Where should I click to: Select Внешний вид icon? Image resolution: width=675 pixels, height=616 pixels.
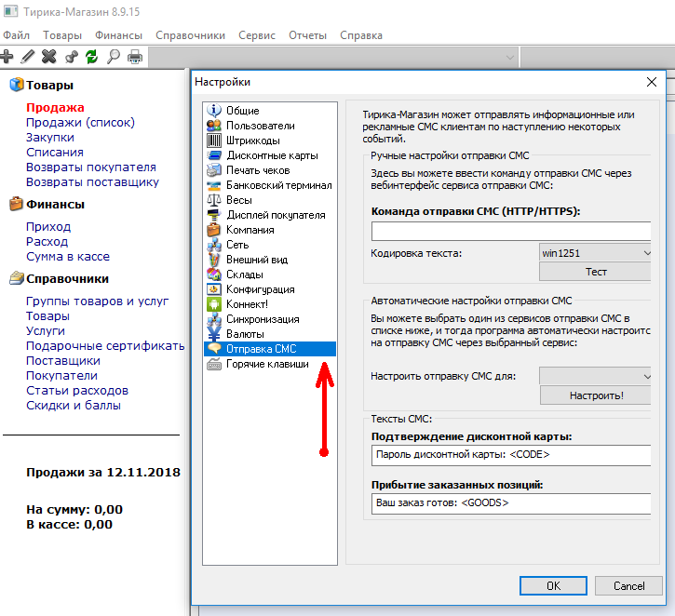(x=214, y=260)
